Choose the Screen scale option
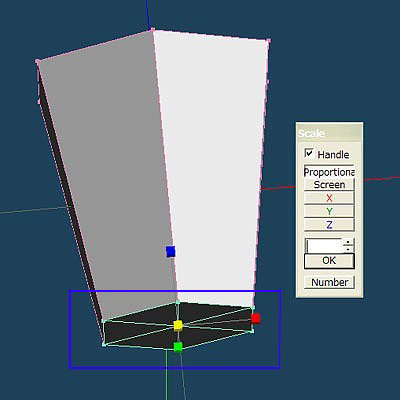The image size is (400, 400). (x=329, y=185)
